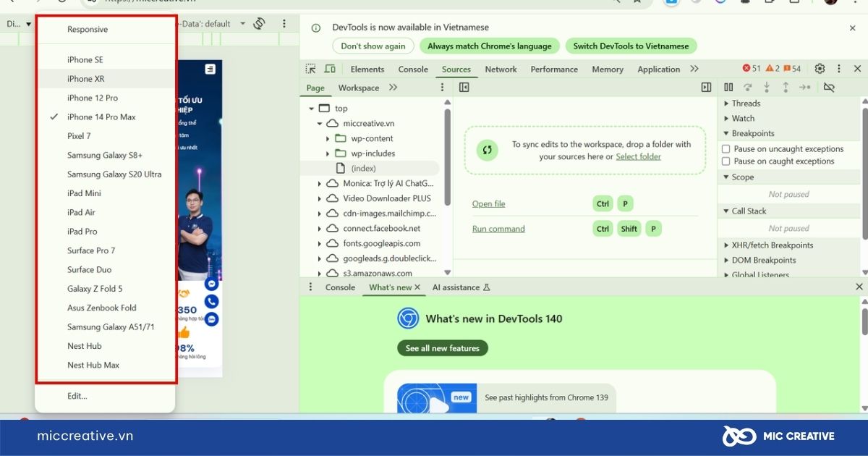Click See all new features button

[443, 348]
